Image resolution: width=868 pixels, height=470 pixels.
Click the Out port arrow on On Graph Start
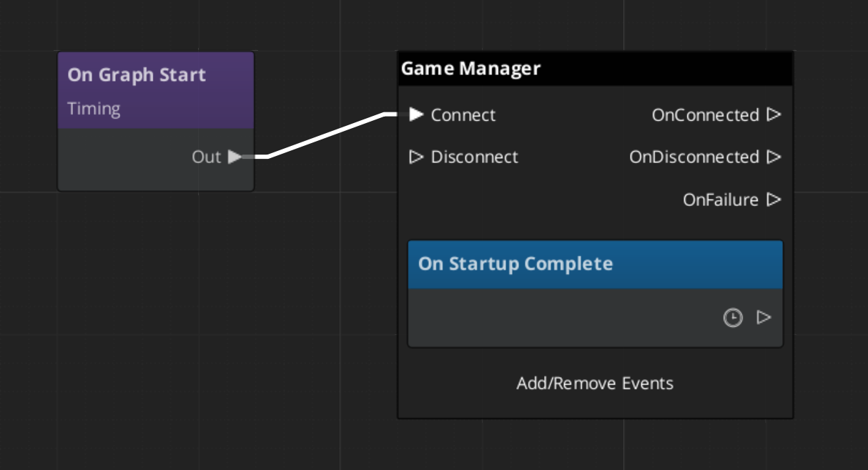click(x=235, y=157)
